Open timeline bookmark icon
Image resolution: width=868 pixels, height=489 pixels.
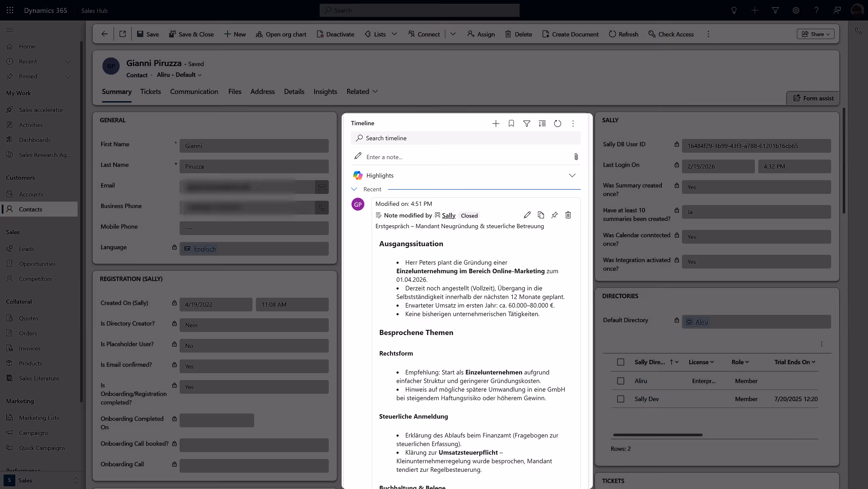pos(511,124)
